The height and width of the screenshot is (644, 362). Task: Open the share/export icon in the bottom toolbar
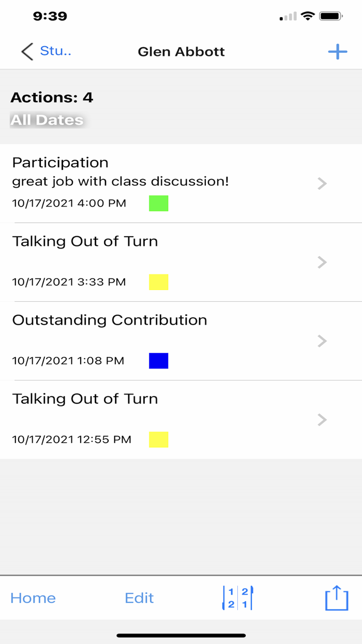336,598
